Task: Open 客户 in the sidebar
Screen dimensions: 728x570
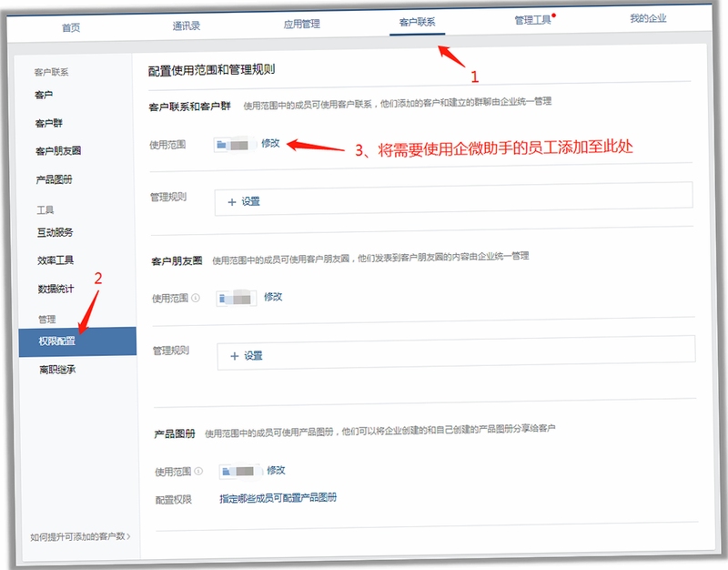Action: [x=44, y=95]
